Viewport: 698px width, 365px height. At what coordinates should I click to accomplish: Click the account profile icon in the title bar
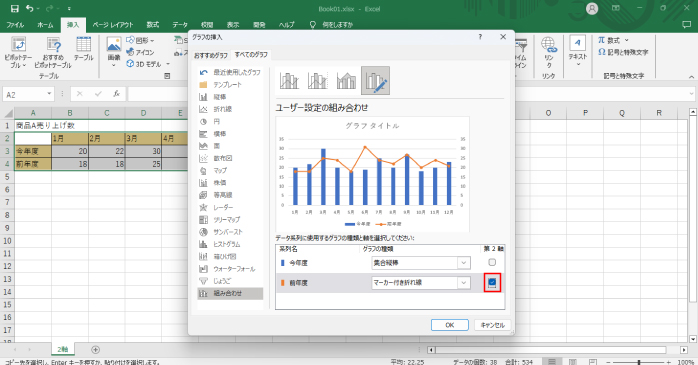[x=592, y=8]
